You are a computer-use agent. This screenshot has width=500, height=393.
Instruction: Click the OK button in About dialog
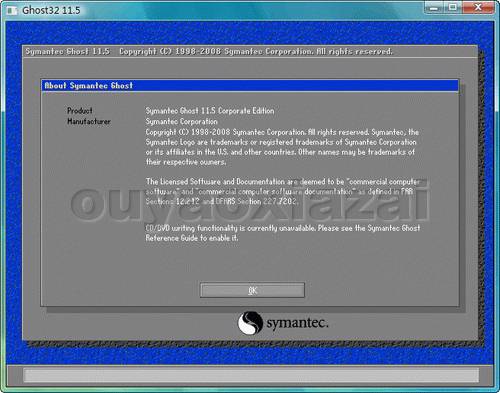[252, 290]
